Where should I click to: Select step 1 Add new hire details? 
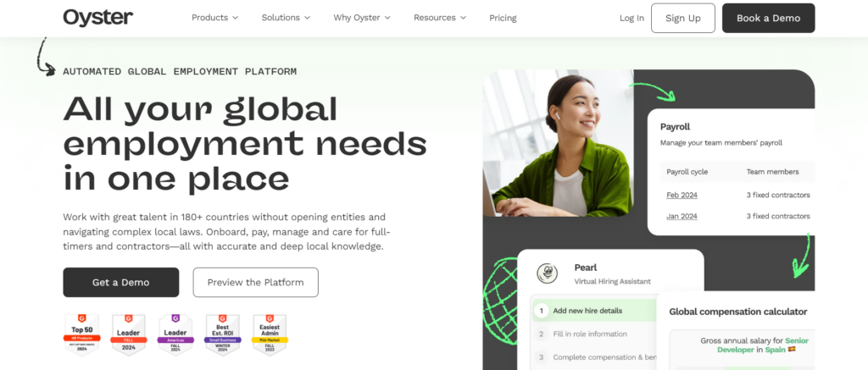594,311
